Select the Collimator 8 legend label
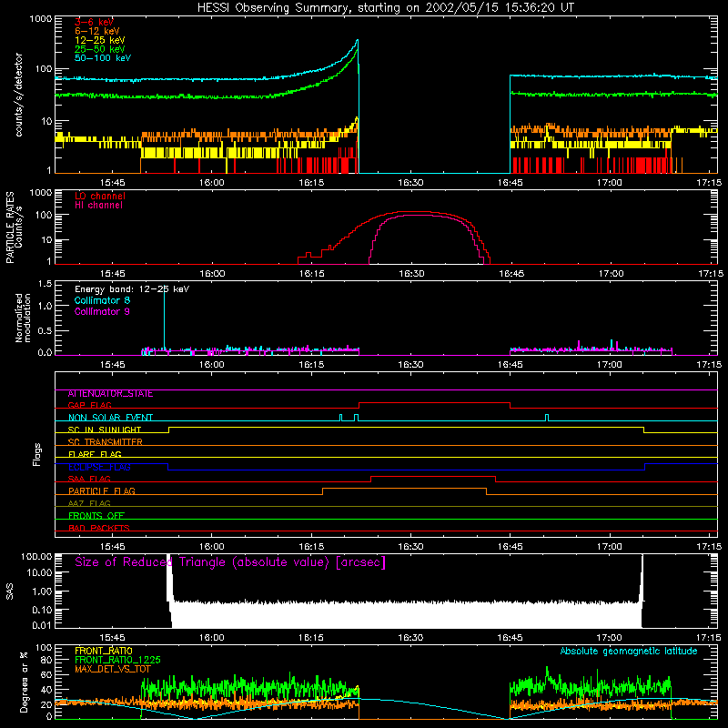Screen dimensions: 728x728 click(x=102, y=300)
